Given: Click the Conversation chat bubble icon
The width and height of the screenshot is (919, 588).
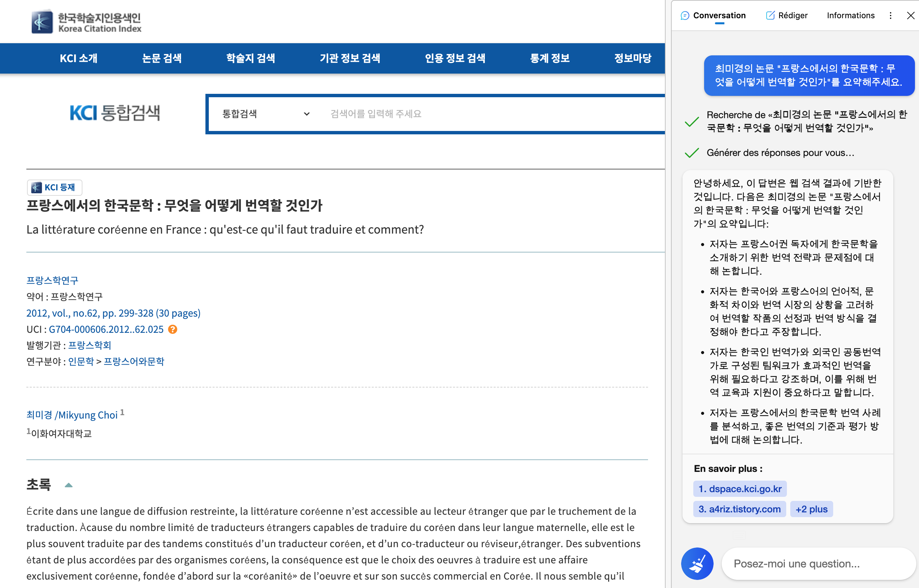Looking at the screenshot, I should (x=685, y=16).
